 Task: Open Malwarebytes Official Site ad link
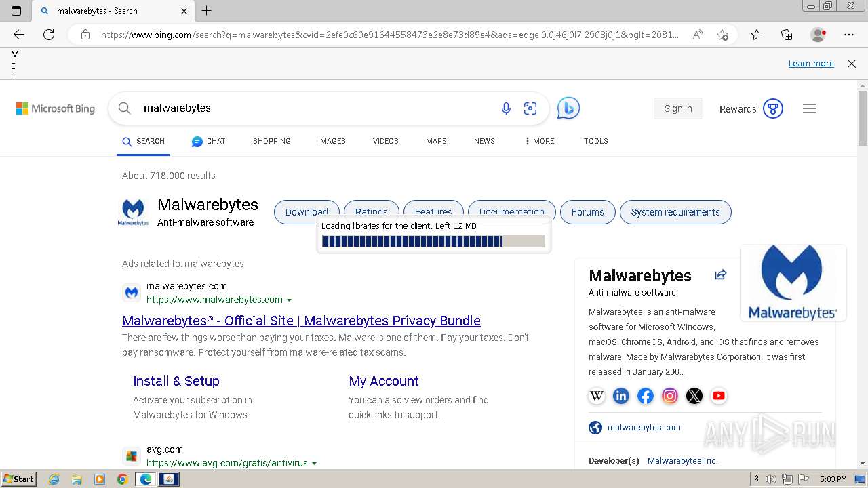[x=301, y=321]
